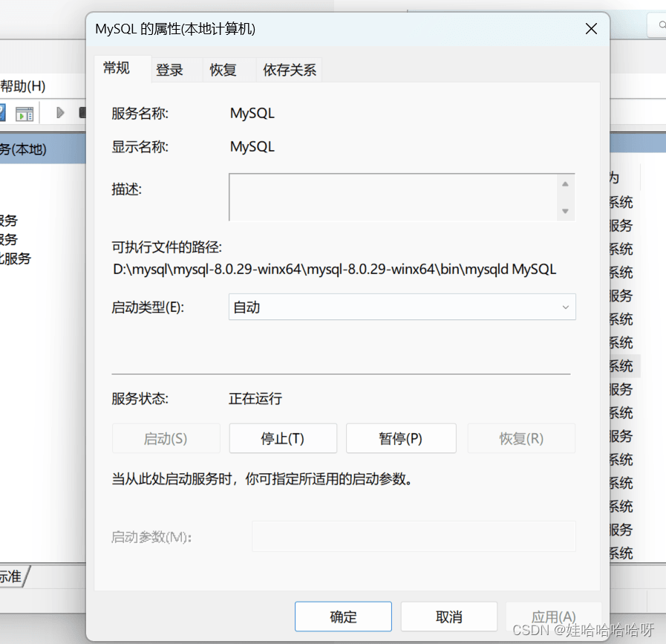Image resolution: width=666 pixels, height=644 pixels.
Task: Cancel the dialog with 取消
Action: click(x=449, y=617)
